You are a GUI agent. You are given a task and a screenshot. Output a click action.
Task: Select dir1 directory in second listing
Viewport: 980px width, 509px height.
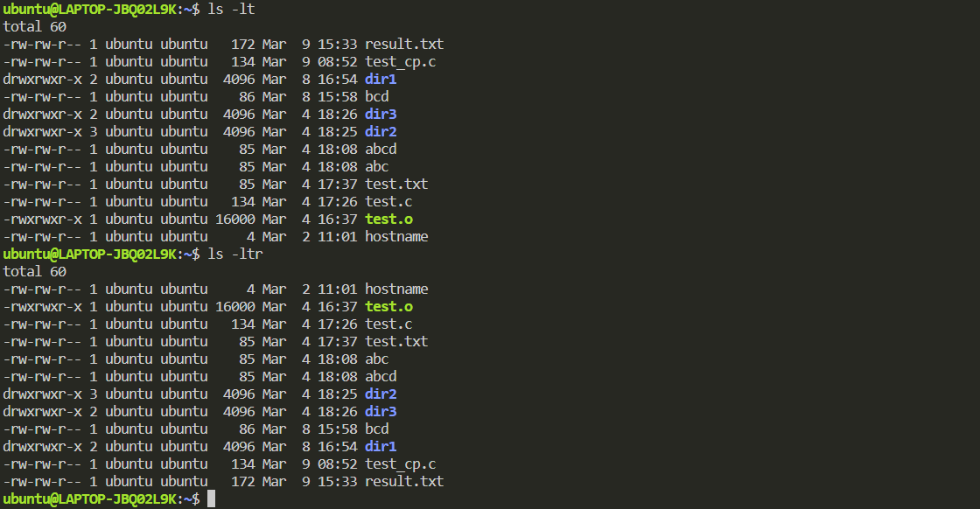[x=381, y=447]
